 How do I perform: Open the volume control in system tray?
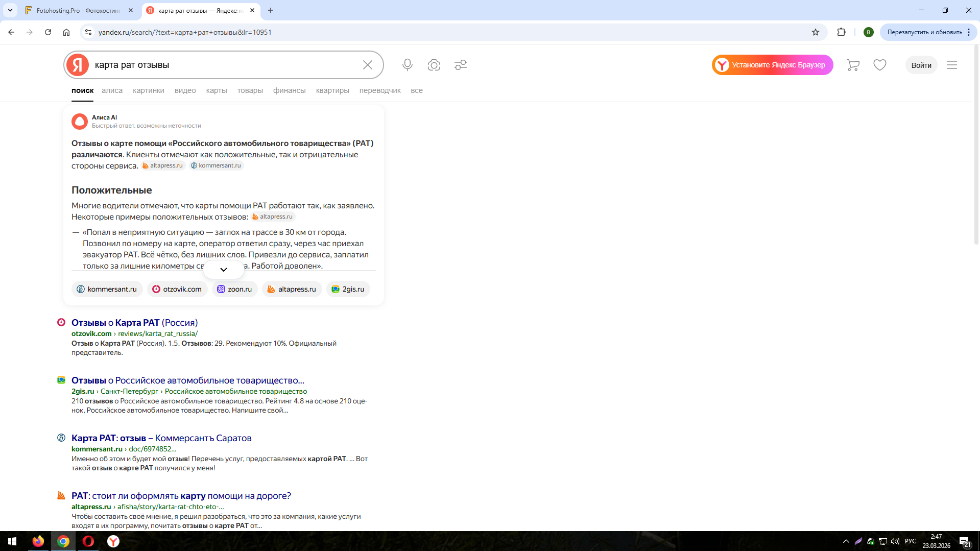pos(895,541)
